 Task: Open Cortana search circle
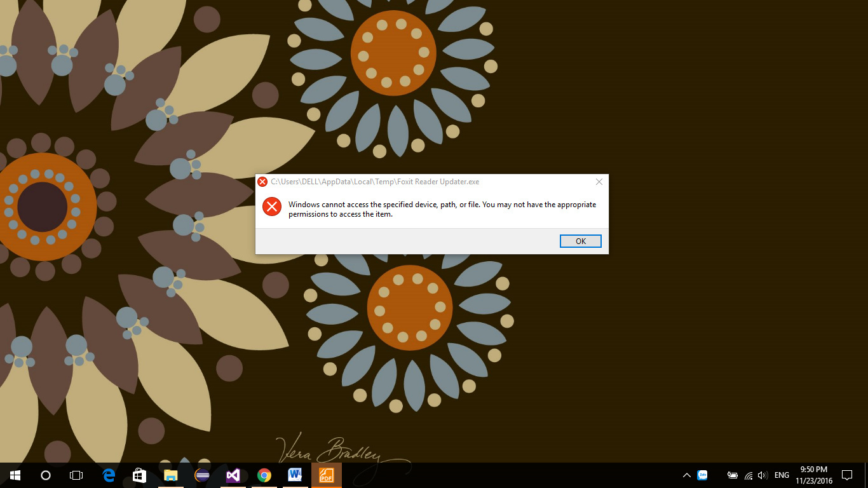click(x=46, y=475)
